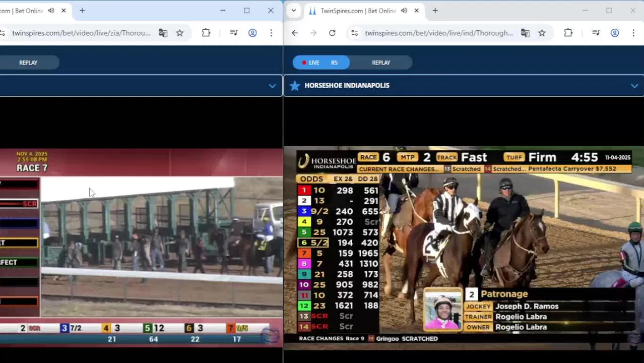Go forward in right window
This screenshot has width=644, height=363.
point(313,33)
